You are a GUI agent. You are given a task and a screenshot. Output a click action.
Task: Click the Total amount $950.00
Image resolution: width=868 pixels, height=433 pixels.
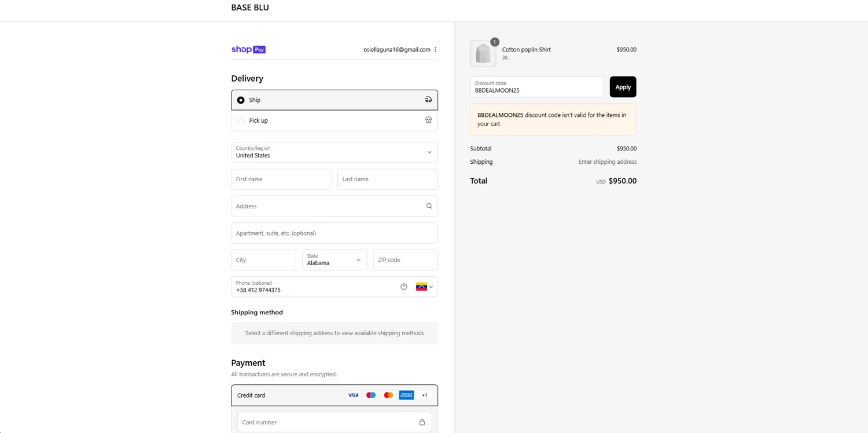pos(623,181)
